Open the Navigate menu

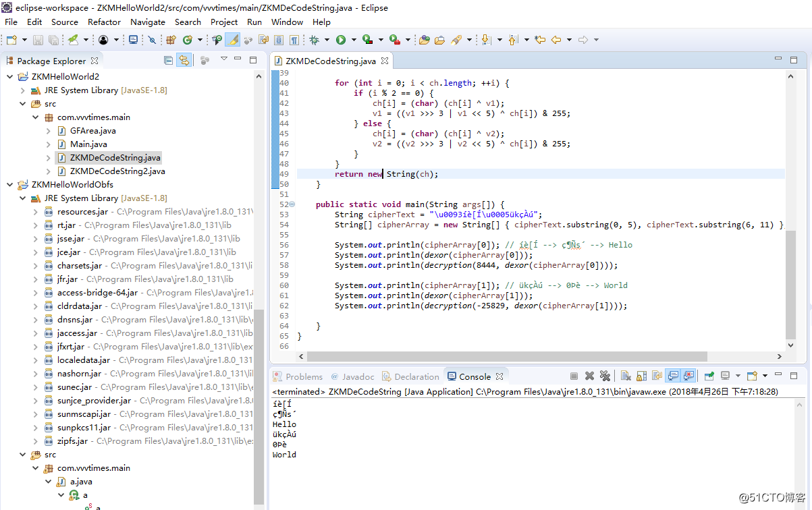pyautogui.click(x=148, y=22)
